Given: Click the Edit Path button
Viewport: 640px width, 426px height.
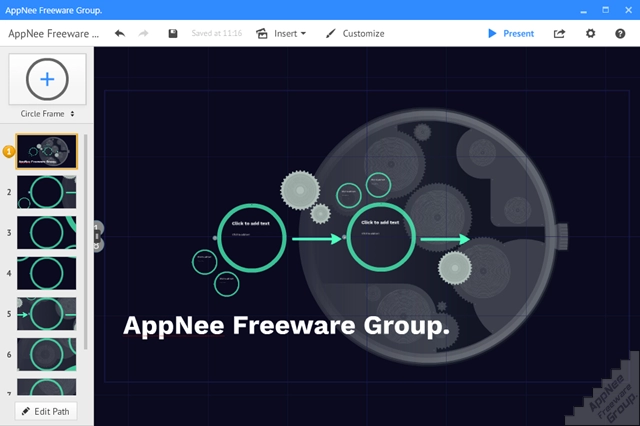Looking at the screenshot, I should tap(46, 411).
